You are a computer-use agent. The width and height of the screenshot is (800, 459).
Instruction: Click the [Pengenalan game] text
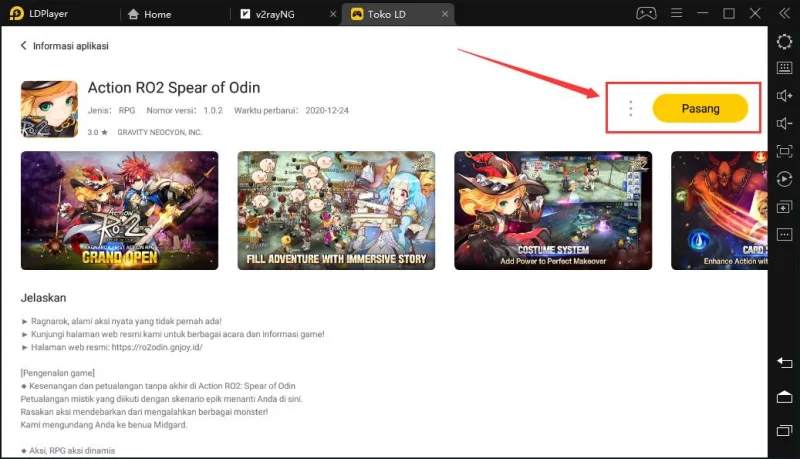(58, 373)
